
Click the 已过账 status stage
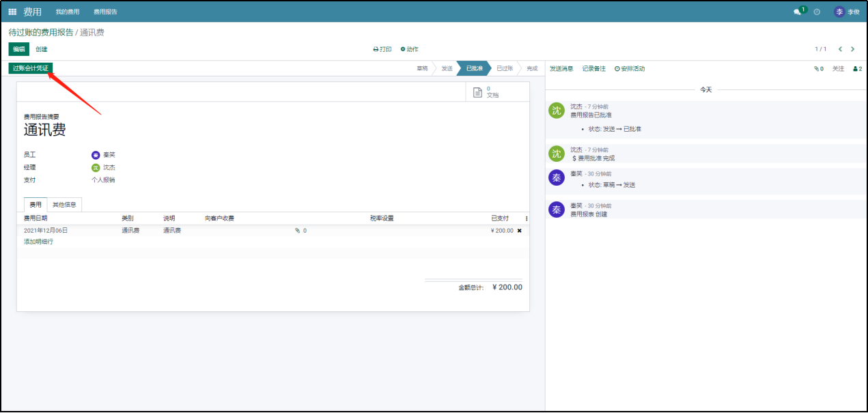504,68
